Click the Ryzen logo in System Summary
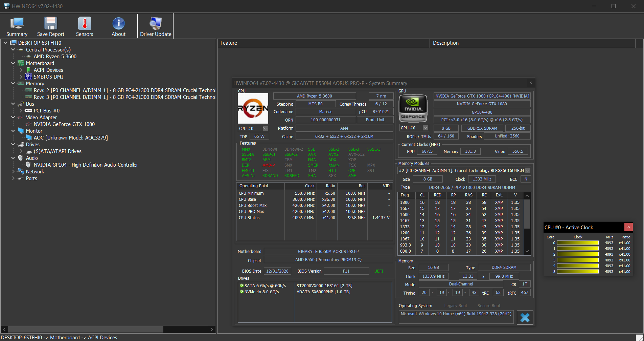 pos(253,108)
